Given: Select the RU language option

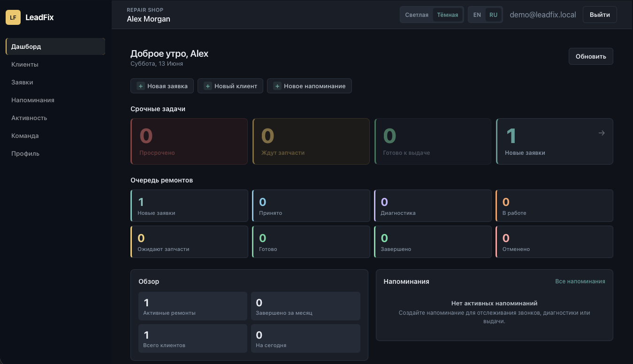Looking at the screenshot, I should click(x=493, y=15).
